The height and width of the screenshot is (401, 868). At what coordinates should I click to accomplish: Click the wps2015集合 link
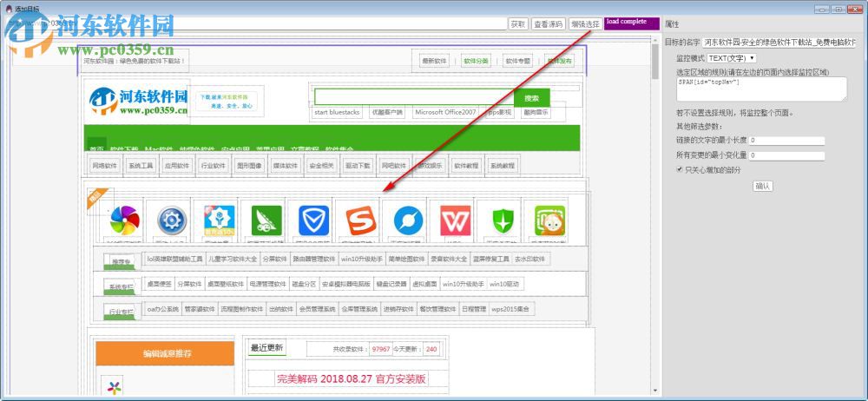(x=512, y=309)
